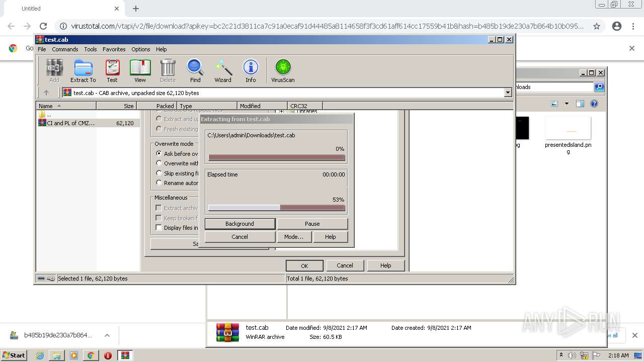Viewport: 644px width, 362px height.
Task: Pause the extraction
Action: click(x=312, y=224)
